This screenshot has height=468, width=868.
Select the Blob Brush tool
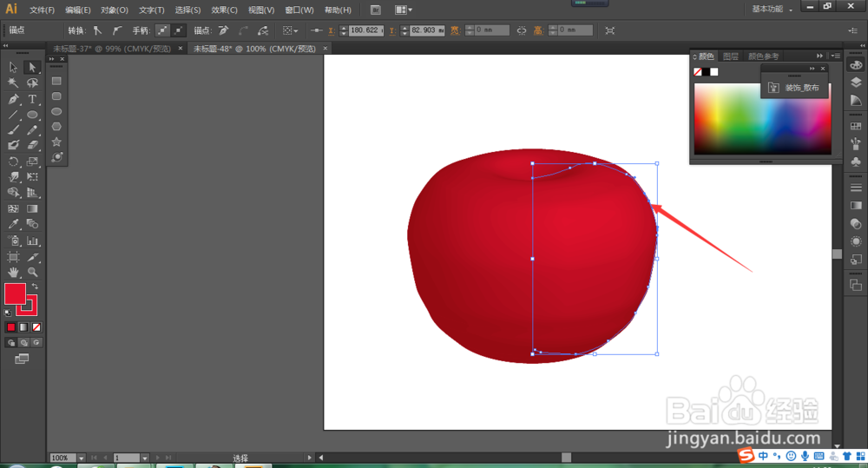13,145
